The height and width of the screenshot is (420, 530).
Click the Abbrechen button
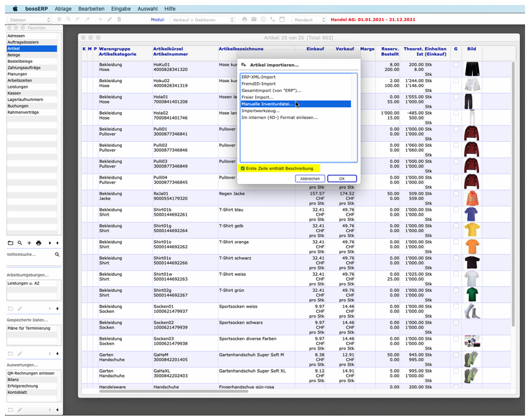pyautogui.click(x=310, y=179)
